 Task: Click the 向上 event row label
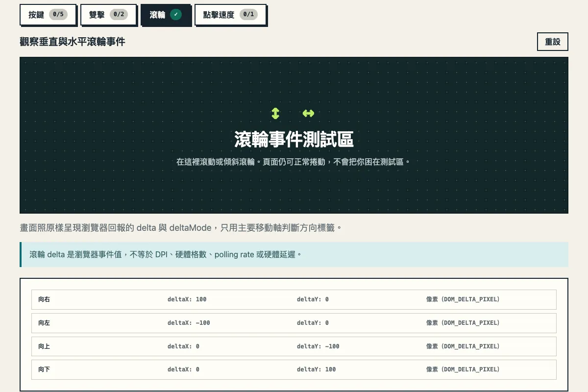click(44, 346)
